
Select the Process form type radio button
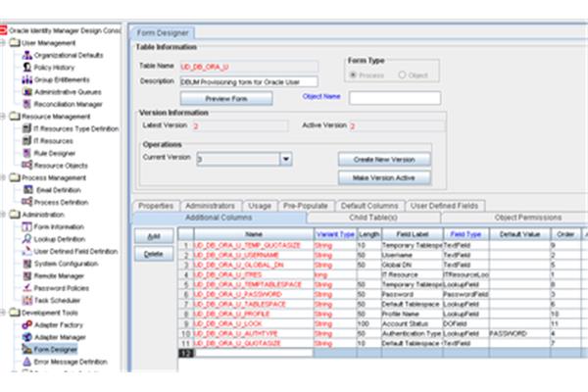[x=353, y=74]
